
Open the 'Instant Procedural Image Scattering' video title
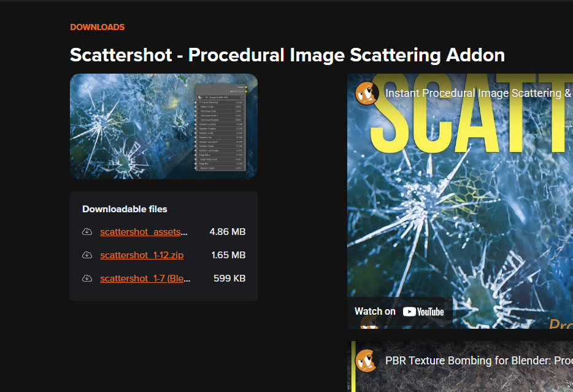tap(479, 93)
